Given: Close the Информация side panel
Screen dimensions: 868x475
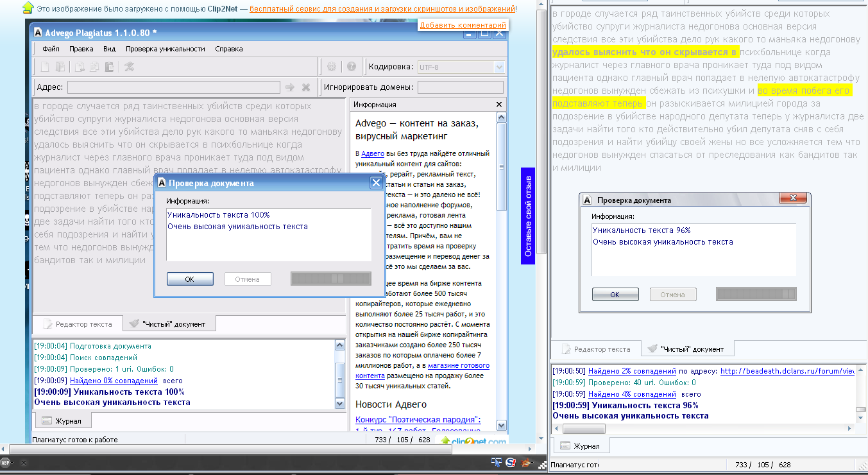Looking at the screenshot, I should [499, 104].
